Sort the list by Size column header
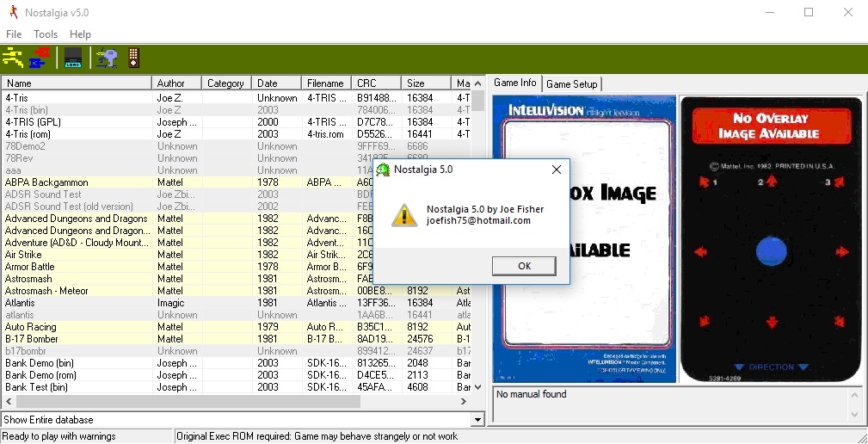Screen dimensions: 868x444 [426, 83]
